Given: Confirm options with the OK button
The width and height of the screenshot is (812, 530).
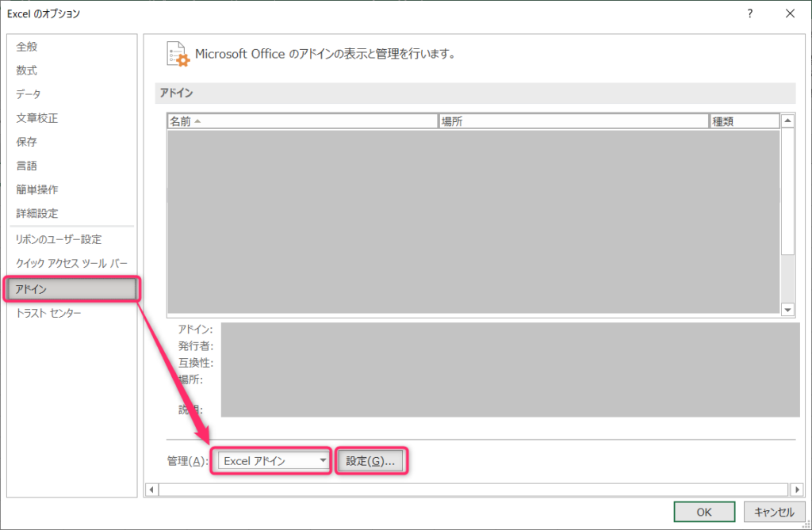Looking at the screenshot, I should (703, 511).
